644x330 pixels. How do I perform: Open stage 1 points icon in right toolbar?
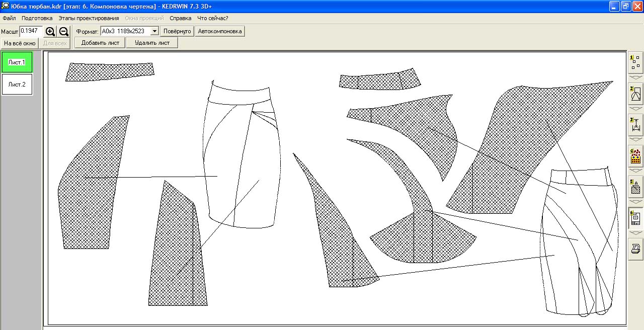pyautogui.click(x=635, y=63)
